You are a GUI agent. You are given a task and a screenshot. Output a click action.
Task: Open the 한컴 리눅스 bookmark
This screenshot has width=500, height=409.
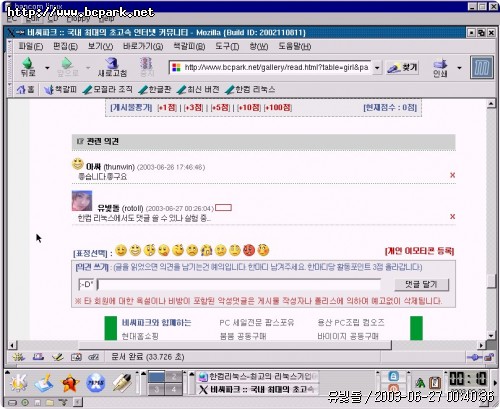tap(250, 89)
